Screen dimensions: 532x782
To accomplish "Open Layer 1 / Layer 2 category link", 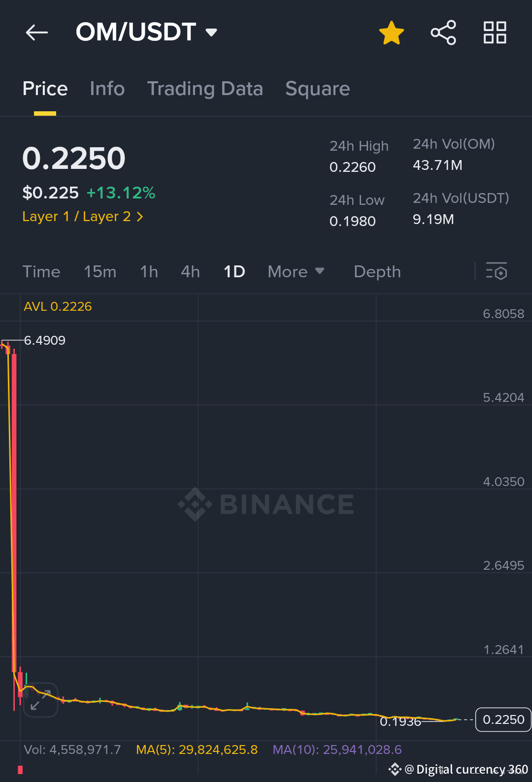I will (83, 217).
